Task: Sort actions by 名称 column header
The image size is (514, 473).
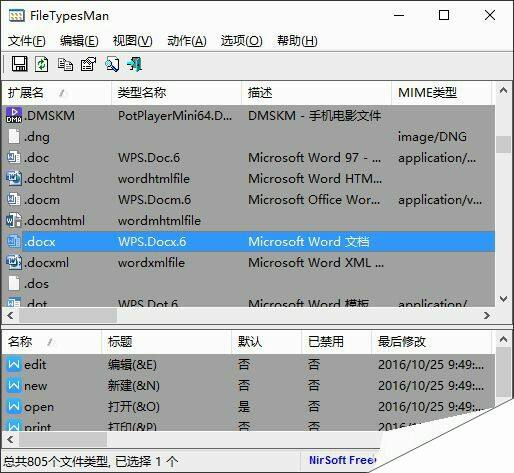Action: [52, 341]
